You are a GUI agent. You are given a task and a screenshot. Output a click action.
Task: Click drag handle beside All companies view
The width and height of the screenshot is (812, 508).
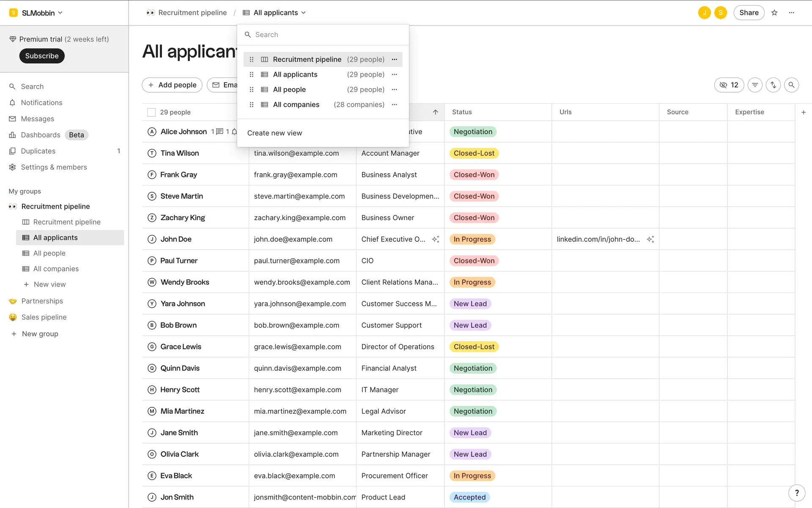pos(252,105)
